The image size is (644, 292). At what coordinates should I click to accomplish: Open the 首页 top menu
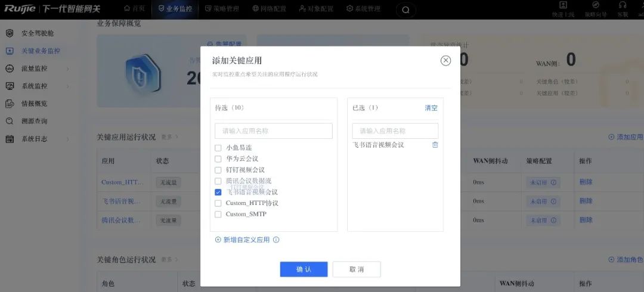(134, 8)
